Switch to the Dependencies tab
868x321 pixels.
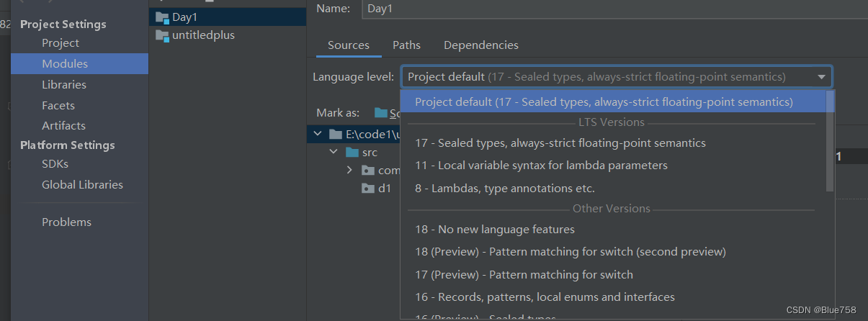[481, 45]
